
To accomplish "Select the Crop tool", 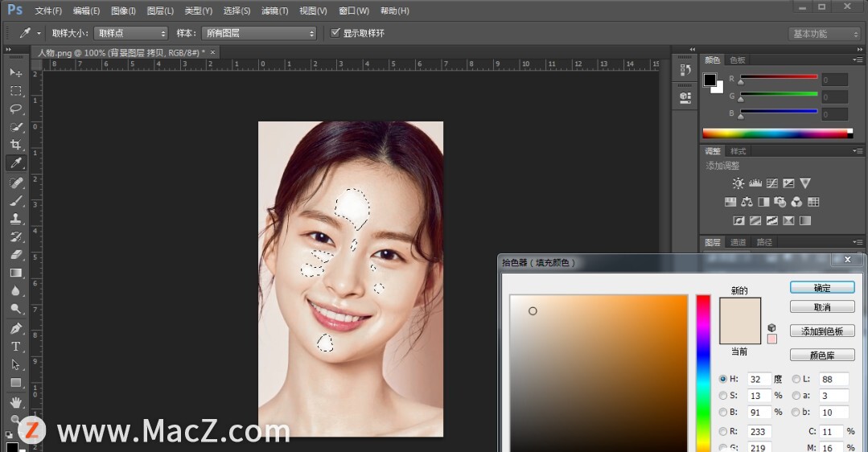I will coord(16,145).
